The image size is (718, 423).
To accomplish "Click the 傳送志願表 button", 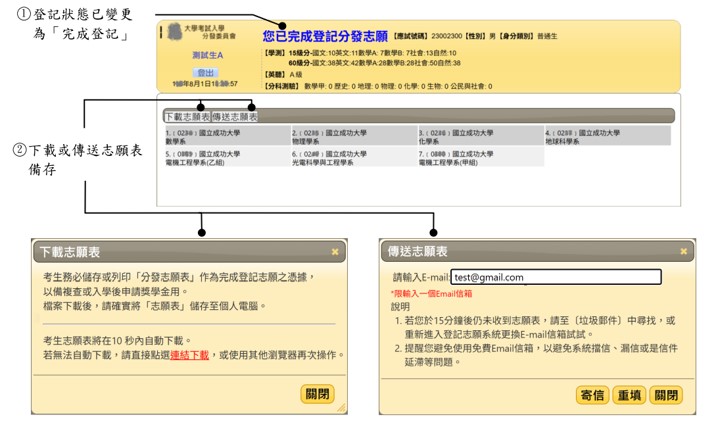I will (x=234, y=117).
